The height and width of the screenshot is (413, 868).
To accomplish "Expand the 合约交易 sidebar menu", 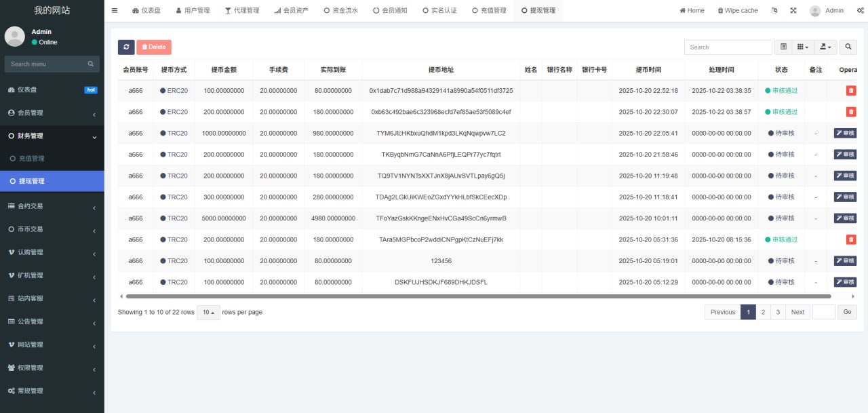I will pyautogui.click(x=52, y=206).
